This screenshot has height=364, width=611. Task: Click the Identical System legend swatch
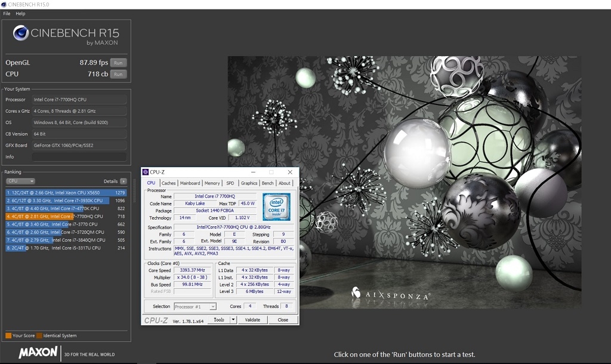click(x=39, y=335)
